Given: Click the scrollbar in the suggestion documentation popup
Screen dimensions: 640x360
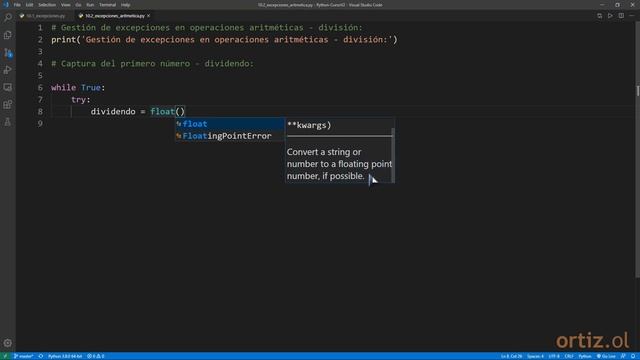Looking at the screenshot, I should 393,155.
